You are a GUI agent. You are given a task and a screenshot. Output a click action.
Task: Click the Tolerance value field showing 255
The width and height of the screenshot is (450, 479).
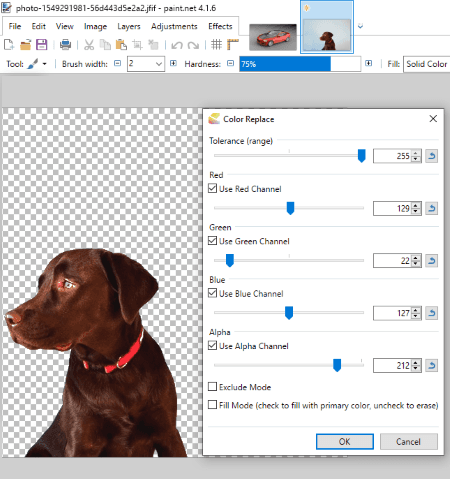coord(393,156)
